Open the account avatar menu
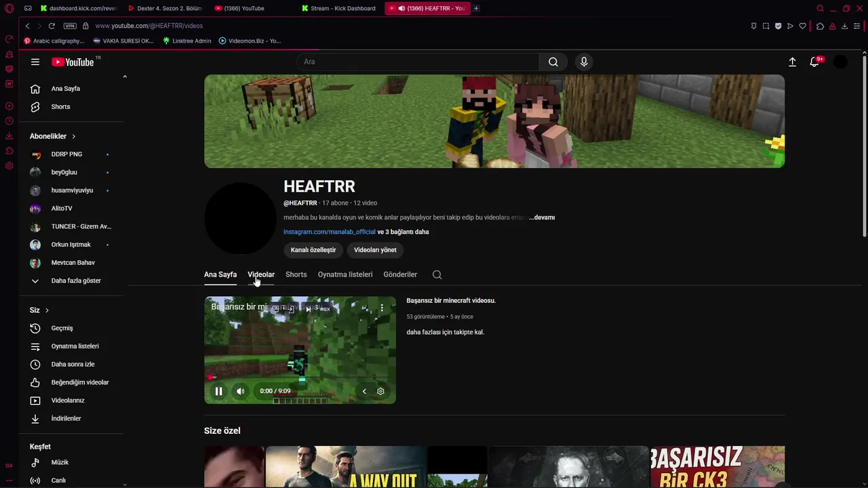Screen dimensions: 868x488 click(x=840, y=62)
